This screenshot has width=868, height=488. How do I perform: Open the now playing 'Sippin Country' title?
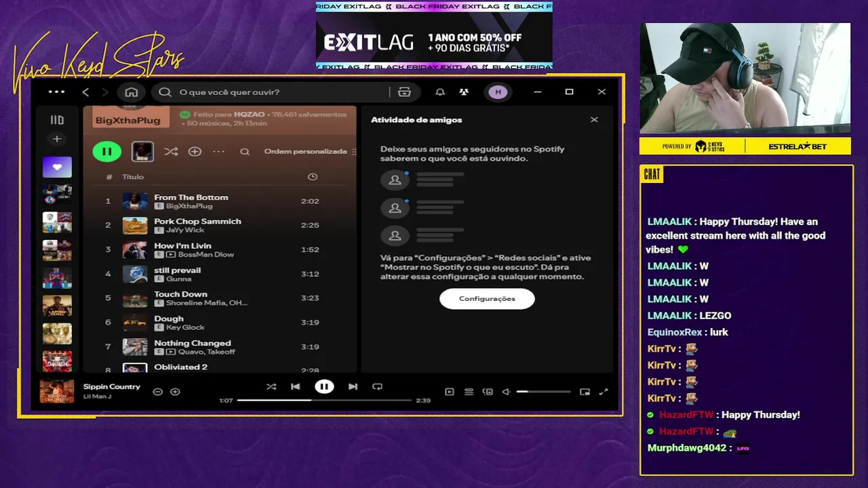[x=111, y=386]
